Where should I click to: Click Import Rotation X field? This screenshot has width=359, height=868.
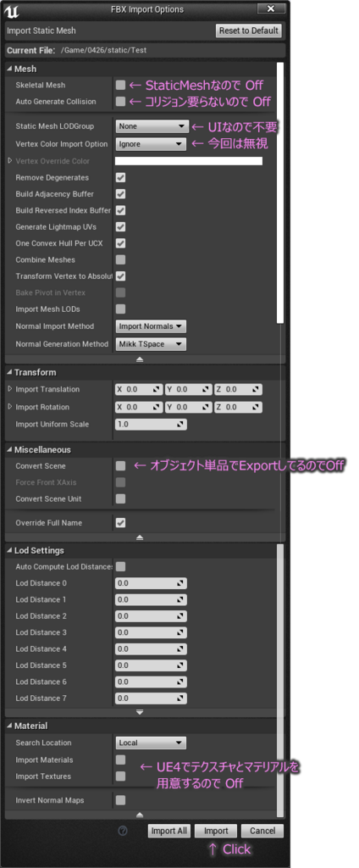[x=139, y=408]
